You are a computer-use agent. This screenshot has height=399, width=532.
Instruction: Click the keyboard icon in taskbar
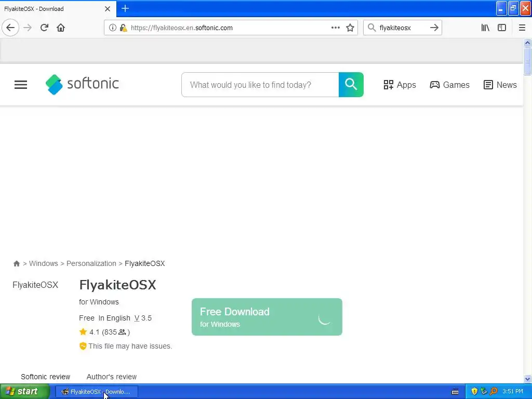click(x=455, y=392)
